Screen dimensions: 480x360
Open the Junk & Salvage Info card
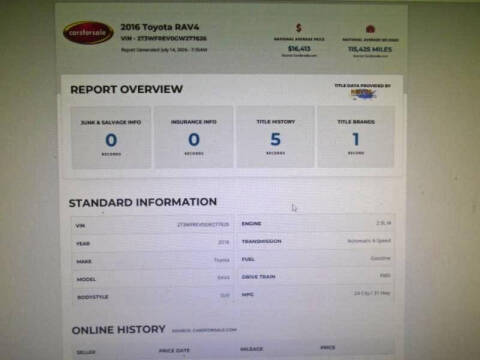(x=111, y=137)
